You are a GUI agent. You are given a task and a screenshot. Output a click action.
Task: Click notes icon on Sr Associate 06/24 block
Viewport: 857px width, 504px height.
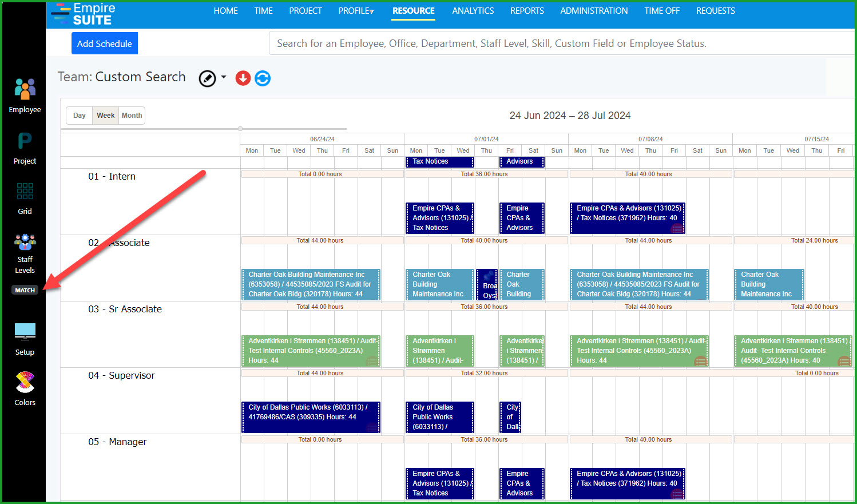[x=372, y=362]
